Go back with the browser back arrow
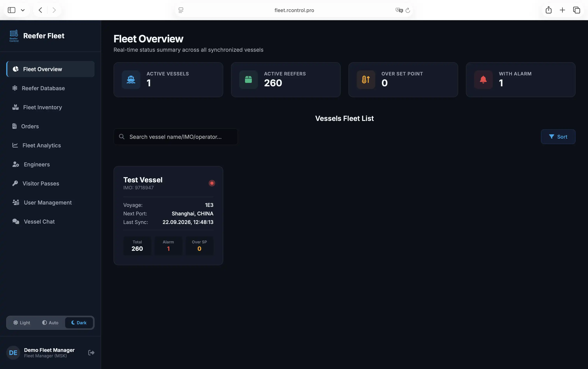The width and height of the screenshot is (588, 369). (x=40, y=10)
